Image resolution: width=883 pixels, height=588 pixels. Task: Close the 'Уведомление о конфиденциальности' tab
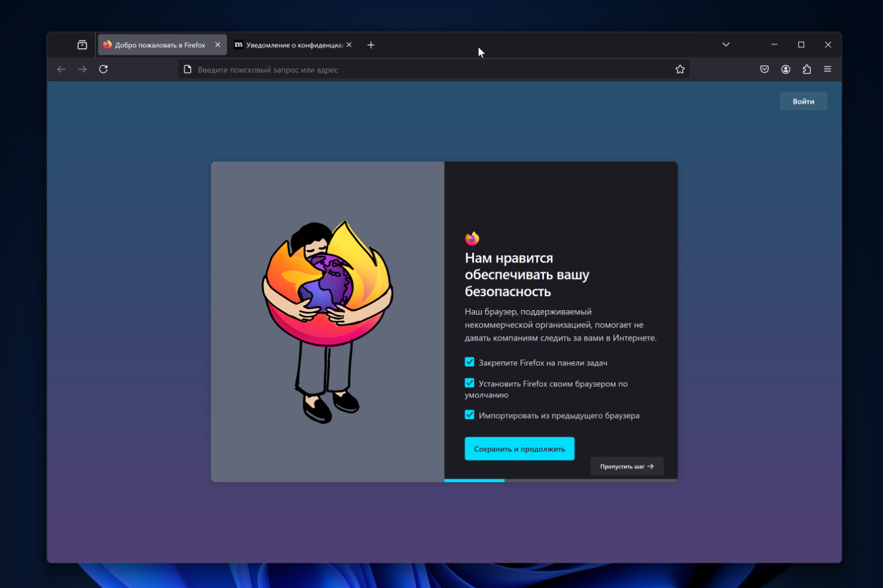click(x=349, y=45)
